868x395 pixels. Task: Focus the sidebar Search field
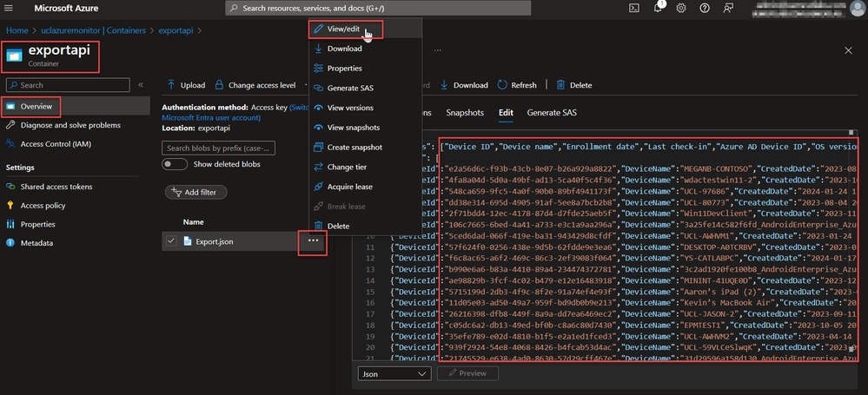point(68,85)
